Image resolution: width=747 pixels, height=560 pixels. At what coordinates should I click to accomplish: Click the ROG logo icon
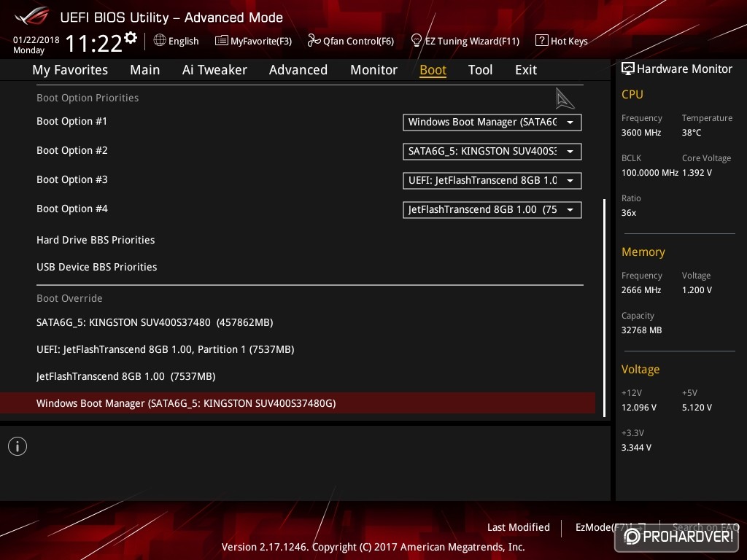tap(32, 17)
